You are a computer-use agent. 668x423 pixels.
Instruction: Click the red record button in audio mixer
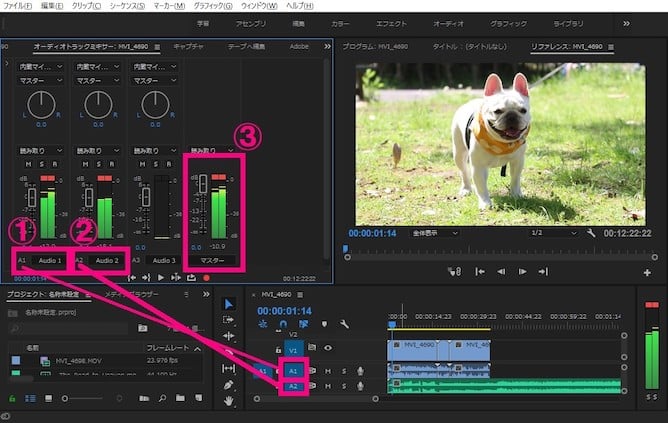206,277
